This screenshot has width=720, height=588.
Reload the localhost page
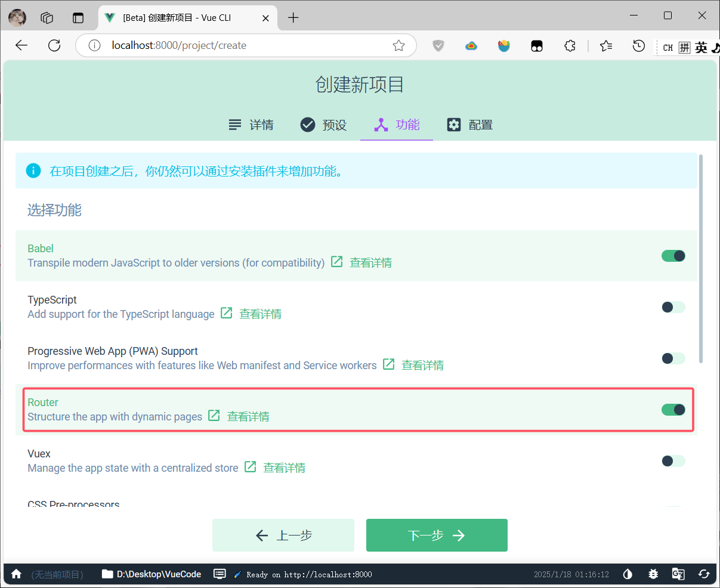[x=54, y=45]
